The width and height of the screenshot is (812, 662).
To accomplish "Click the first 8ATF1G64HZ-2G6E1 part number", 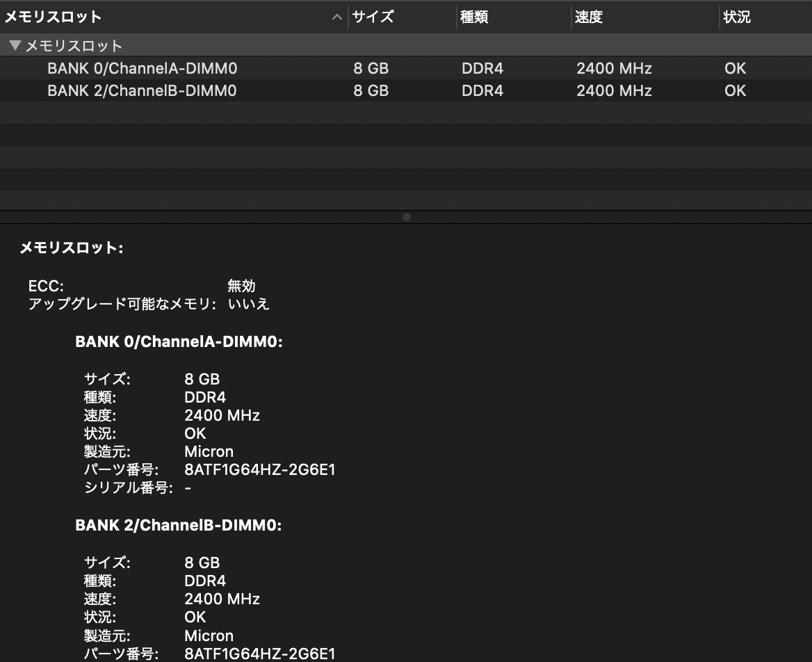I will coord(259,470).
